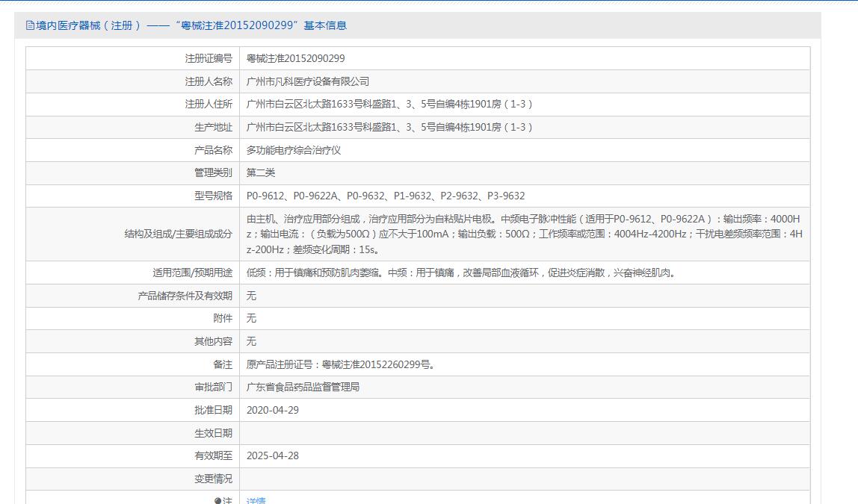This screenshot has height=504, width=858.
Task: Select the header title 境内医疗器械（注册）基本信息
Action: (191, 25)
